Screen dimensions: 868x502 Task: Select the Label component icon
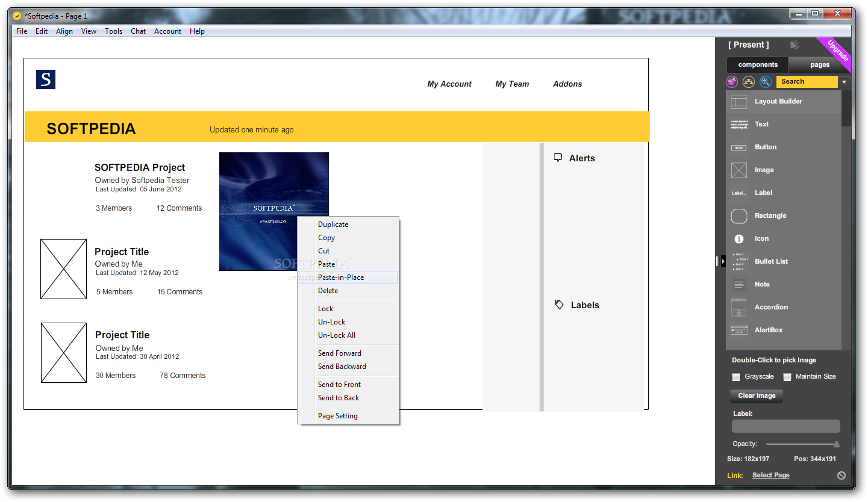click(x=739, y=193)
